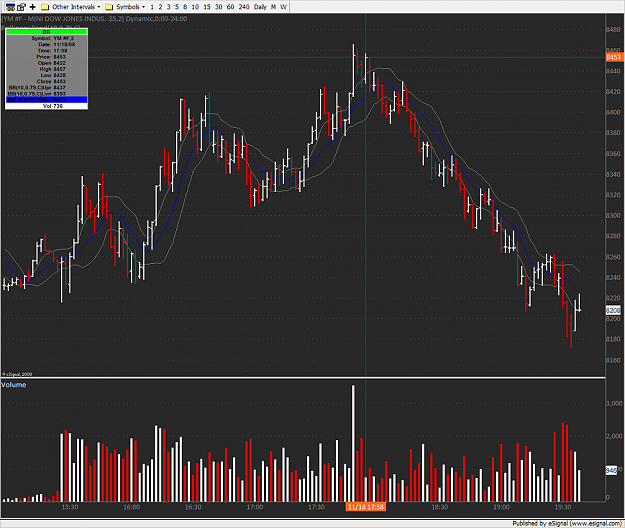625x528 pixels.
Task: Click the 18:30 time axis label
Action: coord(439,507)
